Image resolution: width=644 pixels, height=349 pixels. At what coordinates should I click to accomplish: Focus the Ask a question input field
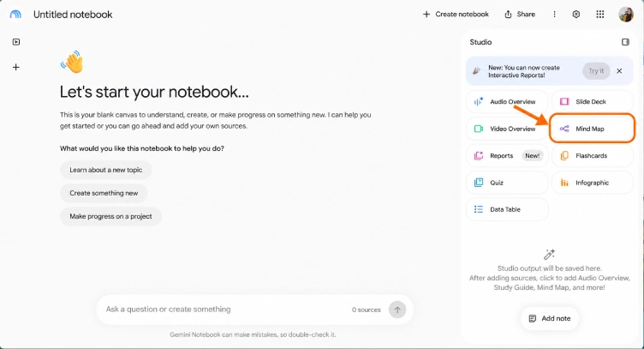coord(222,309)
